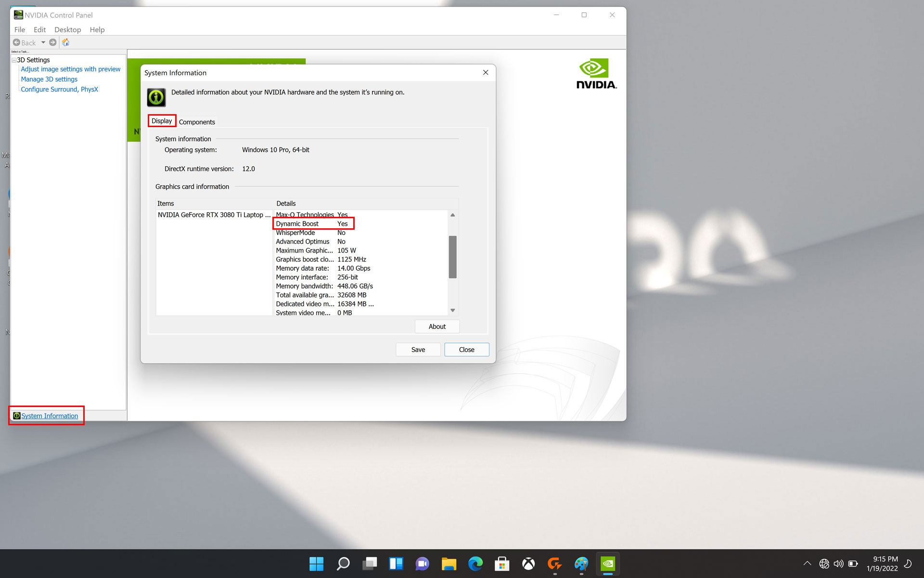Viewport: 924px width, 578px height.
Task: Click the green information icon in dialog
Action: (x=156, y=97)
